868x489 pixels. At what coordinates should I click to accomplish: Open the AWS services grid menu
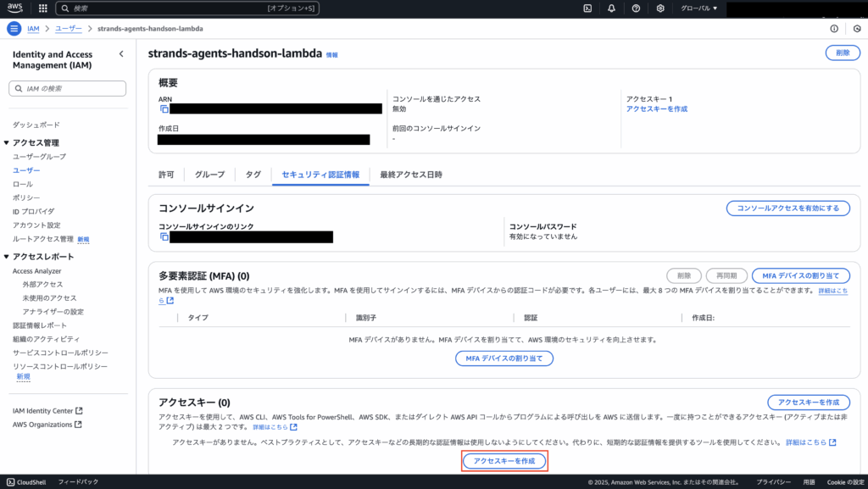pyautogui.click(x=42, y=8)
